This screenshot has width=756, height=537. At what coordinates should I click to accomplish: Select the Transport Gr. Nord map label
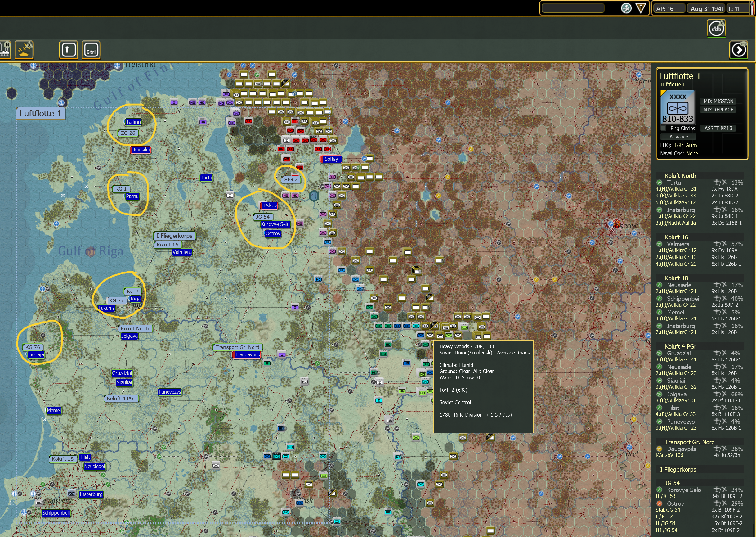237,347
